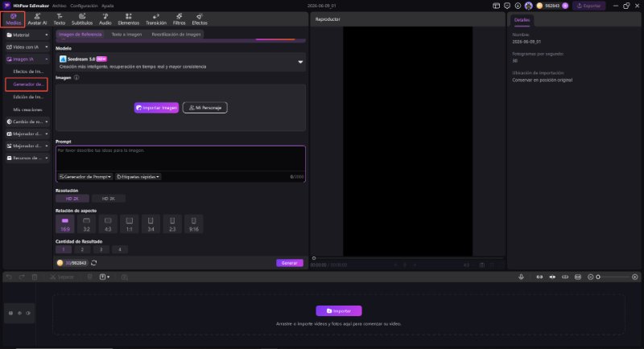644x349 pixels.
Task: Open the Medios section in toolbar
Action: pyautogui.click(x=13, y=19)
